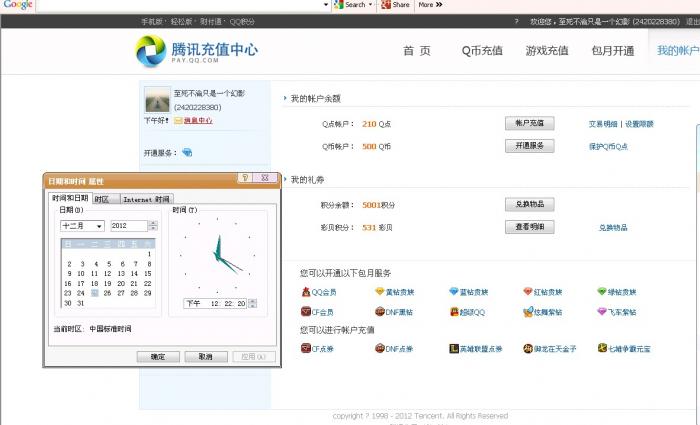Click the Google toolbar logo
The width and height of the screenshot is (700, 425).
(18, 5)
